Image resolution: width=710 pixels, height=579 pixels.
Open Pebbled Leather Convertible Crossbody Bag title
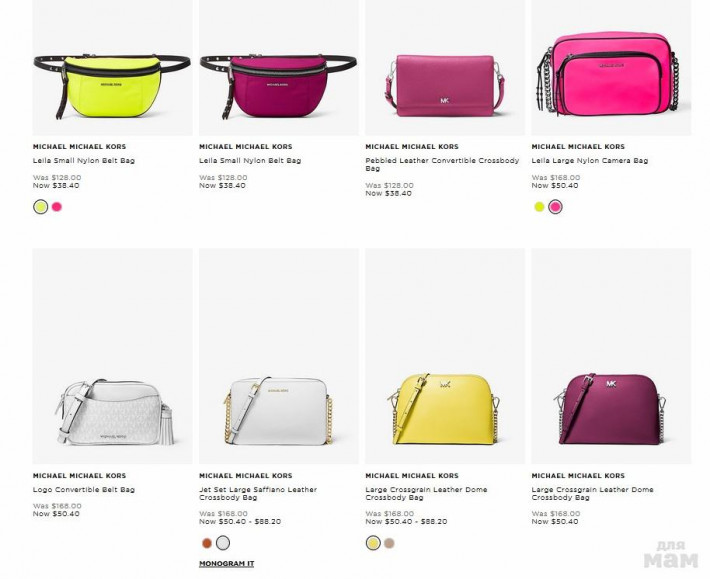442,164
